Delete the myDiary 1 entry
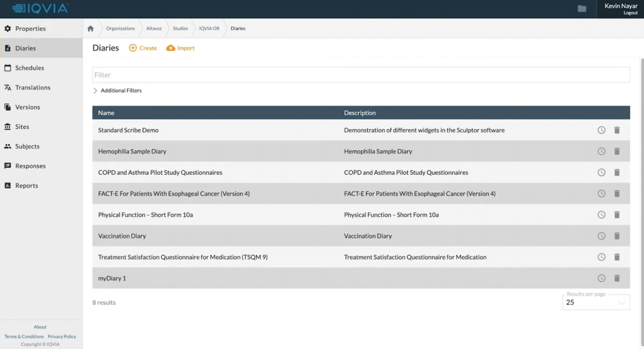644x349 pixels. pyautogui.click(x=617, y=278)
